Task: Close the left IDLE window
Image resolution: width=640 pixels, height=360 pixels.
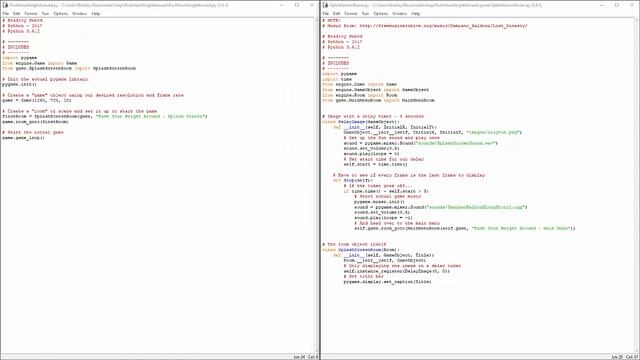Action: coord(312,5)
